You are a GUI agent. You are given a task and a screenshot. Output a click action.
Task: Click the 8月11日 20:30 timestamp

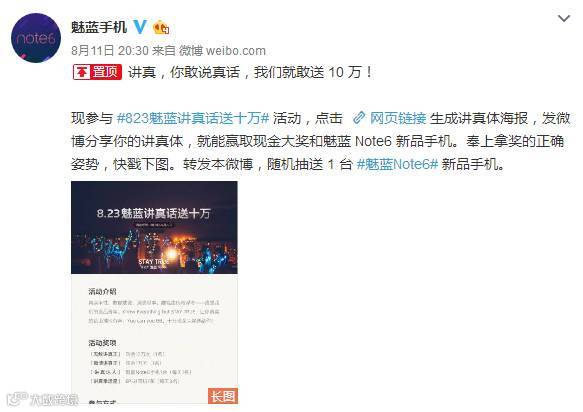tap(110, 51)
